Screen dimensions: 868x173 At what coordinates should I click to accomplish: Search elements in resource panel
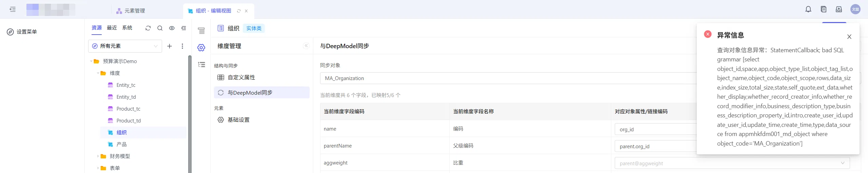(x=160, y=28)
